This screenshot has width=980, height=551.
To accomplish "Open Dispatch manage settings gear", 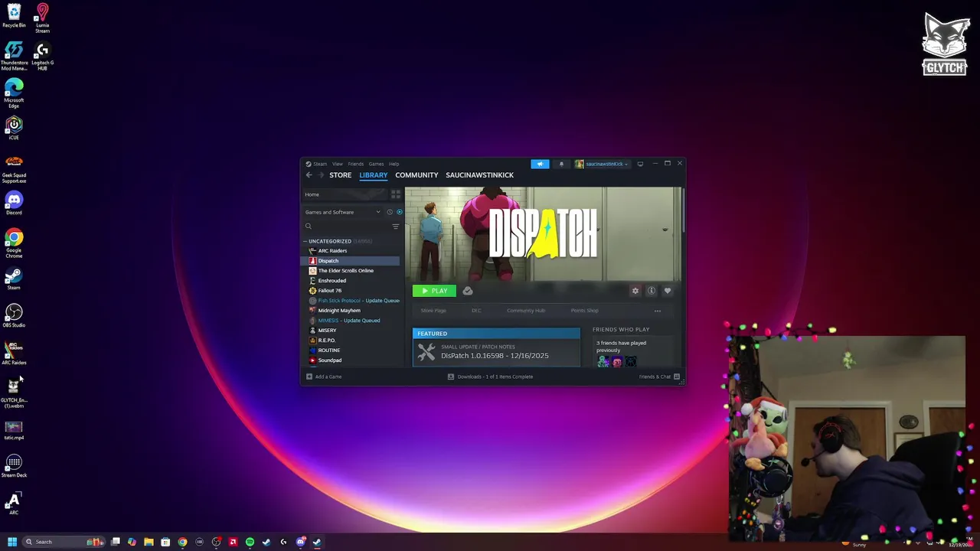I will click(635, 291).
